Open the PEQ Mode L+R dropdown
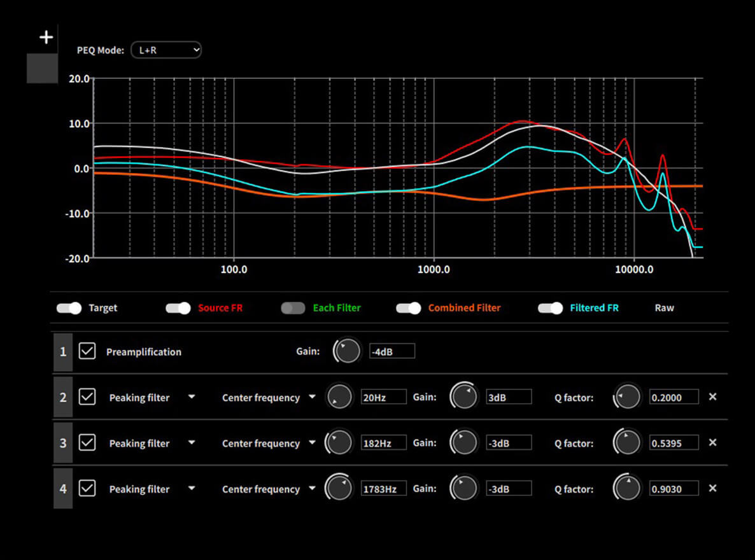 [166, 50]
